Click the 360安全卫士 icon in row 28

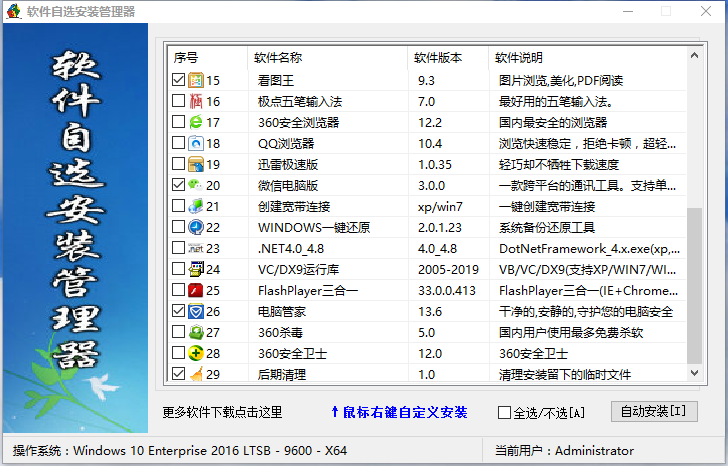click(x=196, y=353)
